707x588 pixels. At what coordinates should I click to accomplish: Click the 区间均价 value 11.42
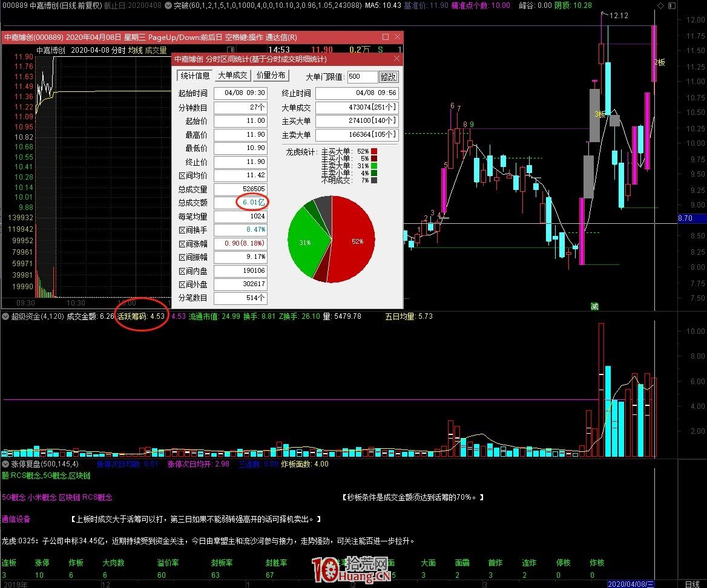click(x=240, y=175)
